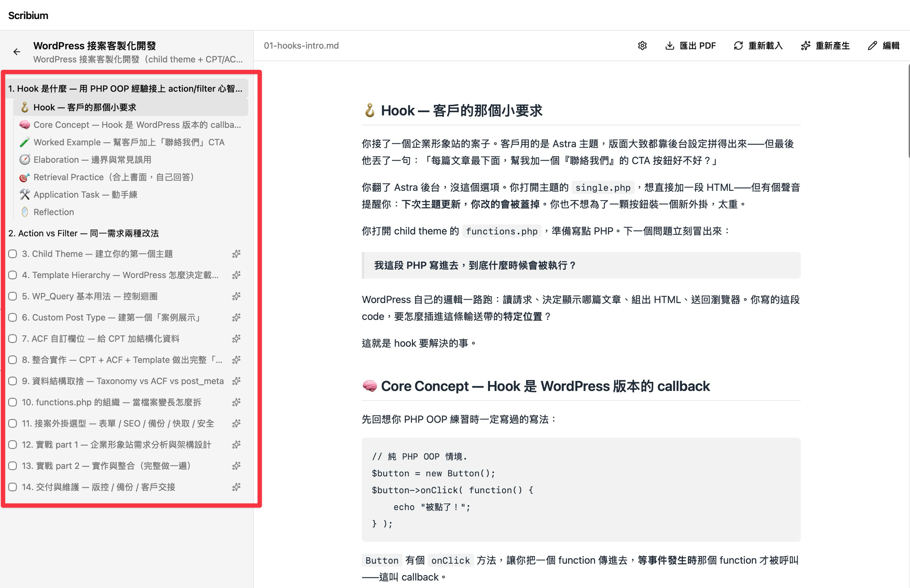Check the box for 11. 接案外掛選型

[x=13, y=423]
